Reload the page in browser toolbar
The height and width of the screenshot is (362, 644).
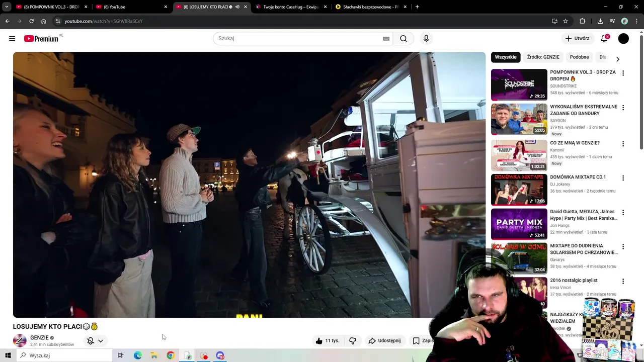31,21
